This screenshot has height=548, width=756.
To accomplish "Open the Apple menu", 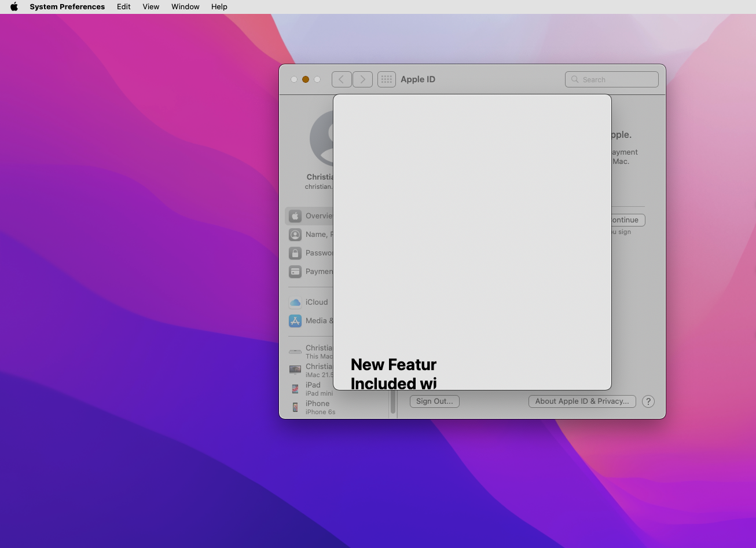I will coord(14,7).
